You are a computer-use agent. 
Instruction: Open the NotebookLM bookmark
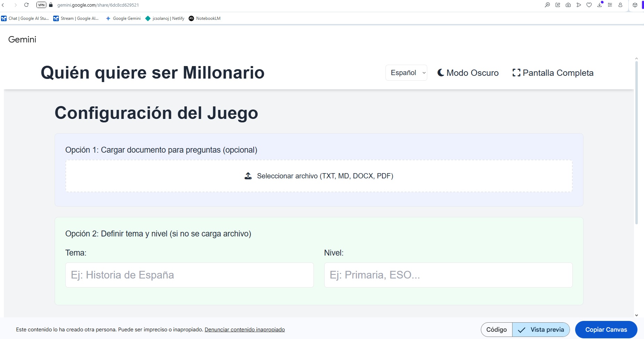click(205, 18)
